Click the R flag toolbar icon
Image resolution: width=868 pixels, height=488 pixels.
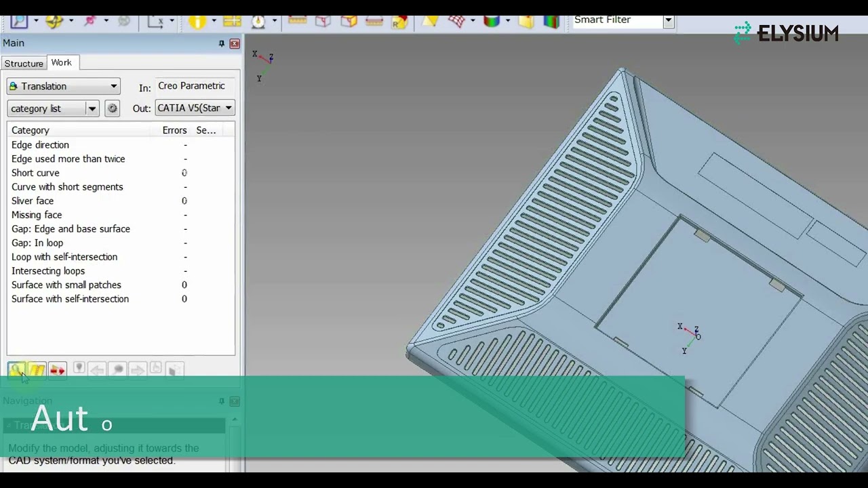coord(399,21)
